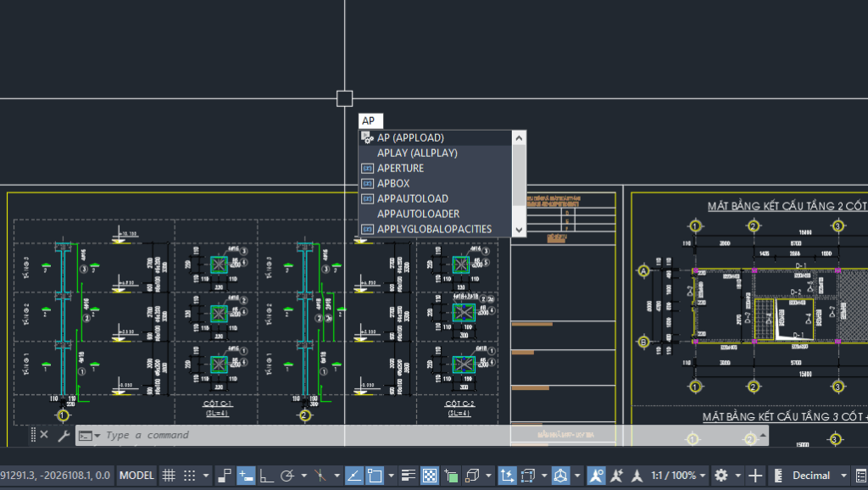
Task: Click the isometric drafting icon
Action: (x=320, y=476)
